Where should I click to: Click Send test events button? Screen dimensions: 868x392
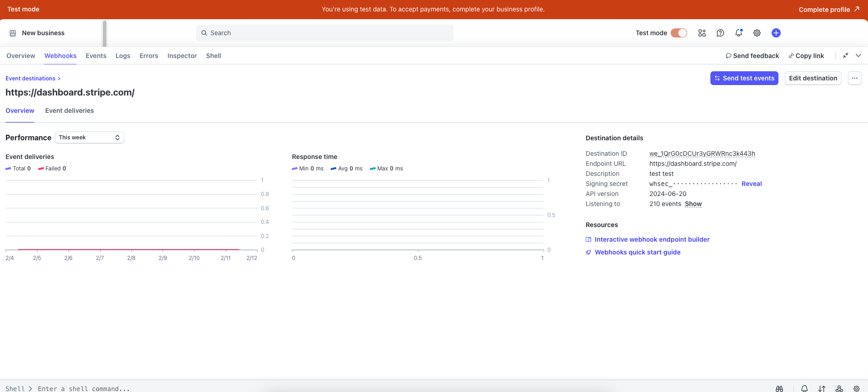coord(744,78)
